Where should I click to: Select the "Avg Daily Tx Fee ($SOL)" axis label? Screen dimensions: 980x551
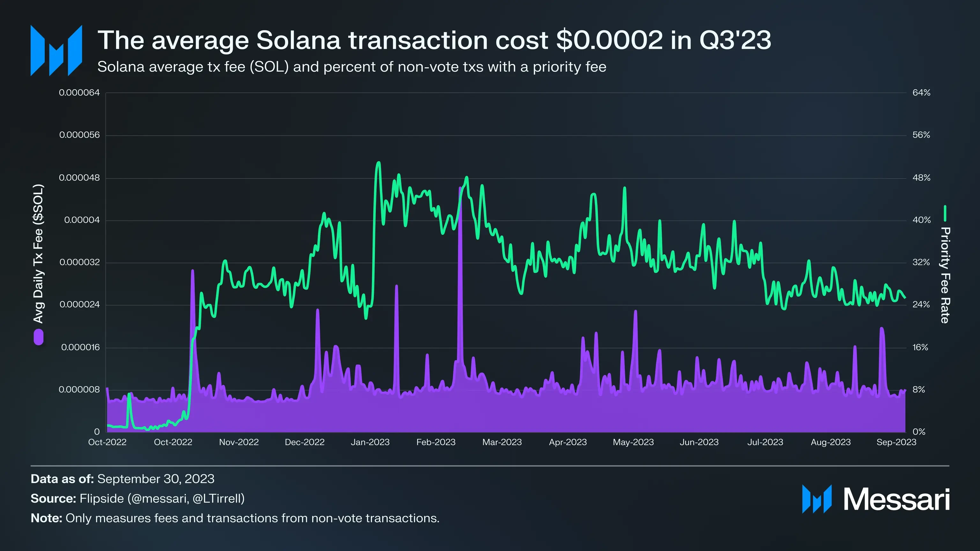point(38,254)
